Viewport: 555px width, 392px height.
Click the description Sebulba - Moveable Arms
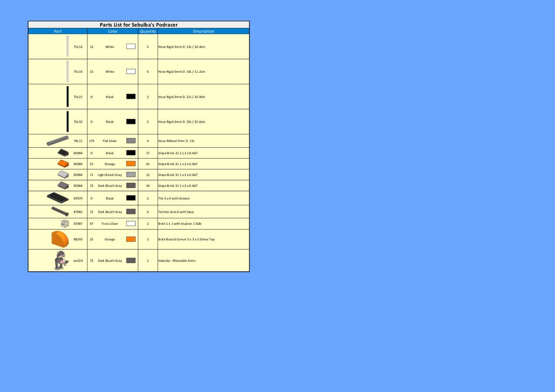pyautogui.click(x=177, y=261)
